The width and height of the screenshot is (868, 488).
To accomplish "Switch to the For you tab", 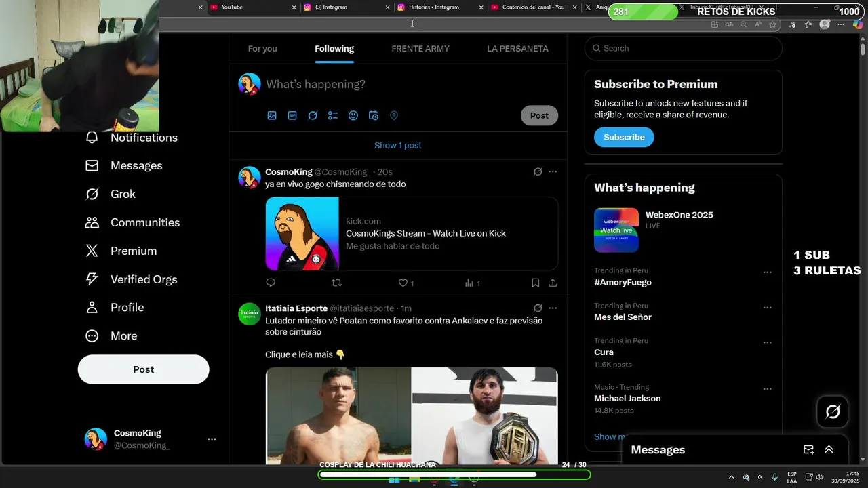I will point(262,49).
